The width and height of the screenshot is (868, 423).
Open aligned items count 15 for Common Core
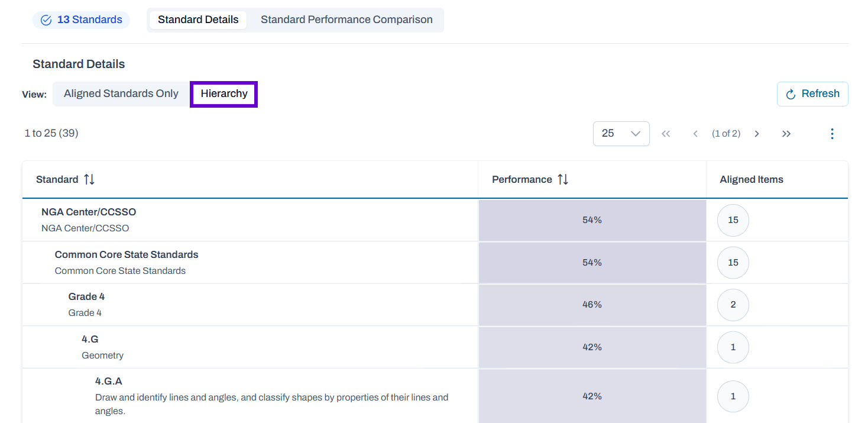[733, 262]
